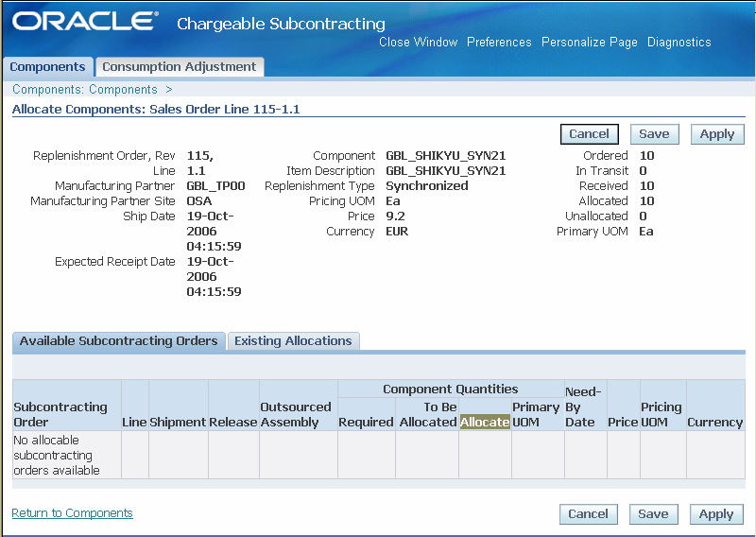756x537 pixels.
Task: Click the Oracle logo
Action: click(85, 21)
